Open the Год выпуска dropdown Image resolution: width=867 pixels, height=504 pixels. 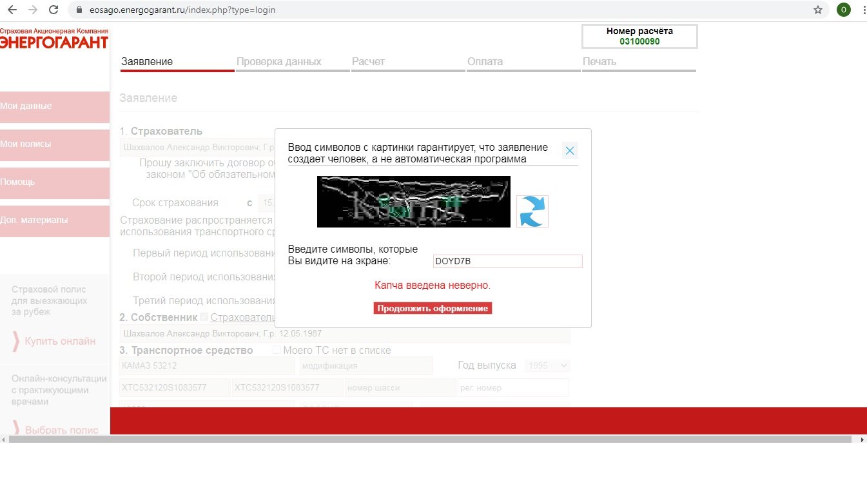click(547, 365)
